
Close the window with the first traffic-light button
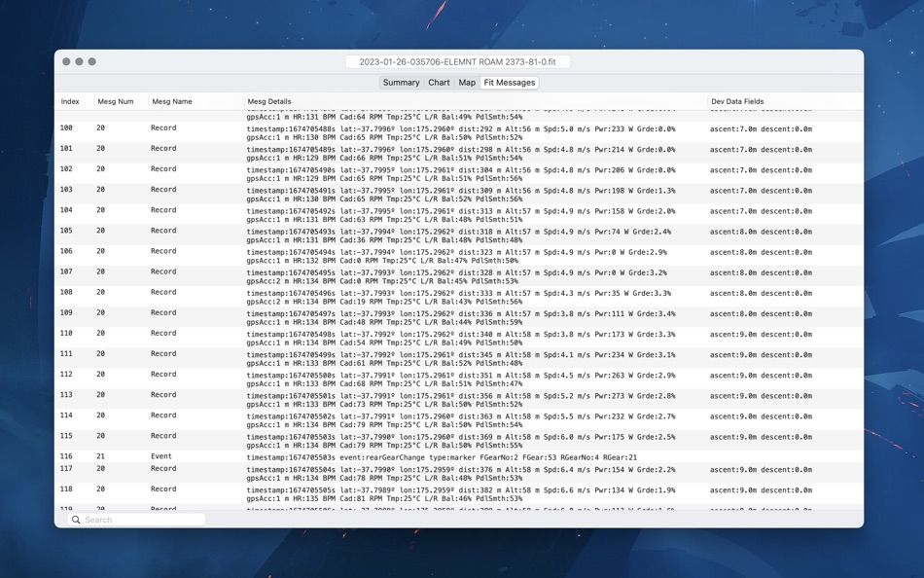click(66, 61)
